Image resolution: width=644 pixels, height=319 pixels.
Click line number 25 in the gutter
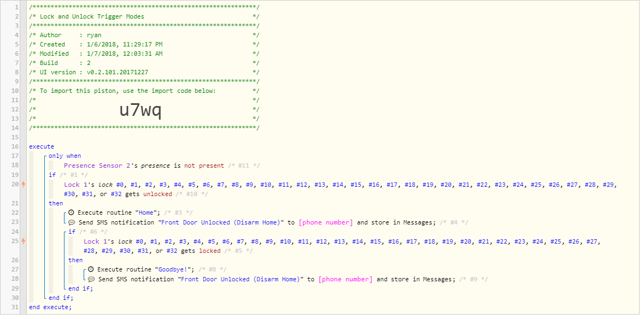(15, 241)
